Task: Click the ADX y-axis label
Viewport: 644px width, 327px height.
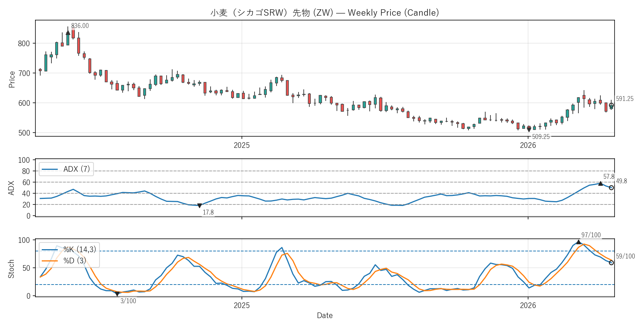Action: 11,188
